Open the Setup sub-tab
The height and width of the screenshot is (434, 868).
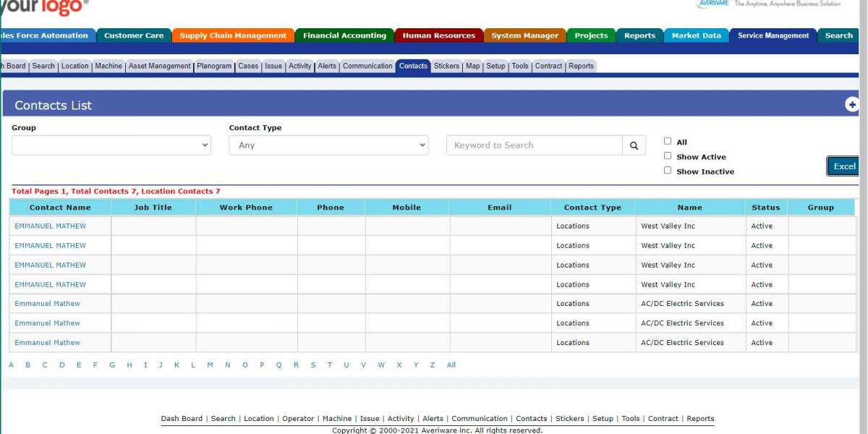coord(495,66)
